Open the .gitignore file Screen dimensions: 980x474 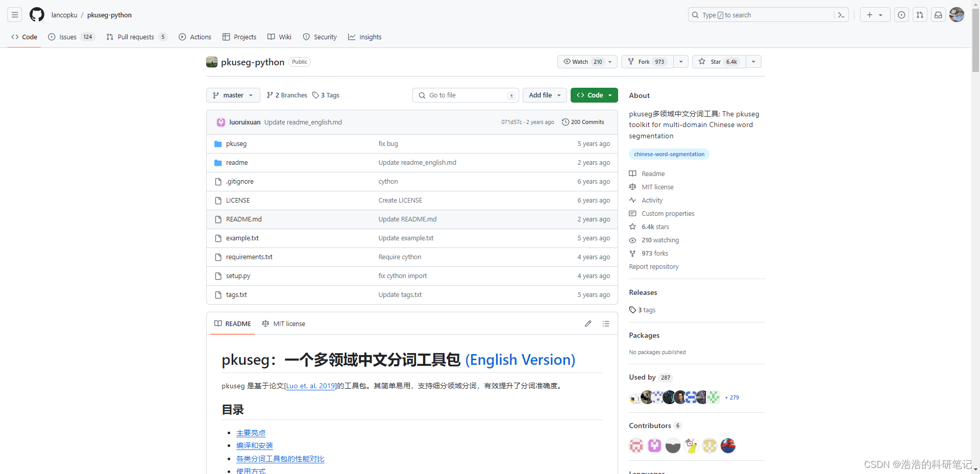[x=240, y=182]
